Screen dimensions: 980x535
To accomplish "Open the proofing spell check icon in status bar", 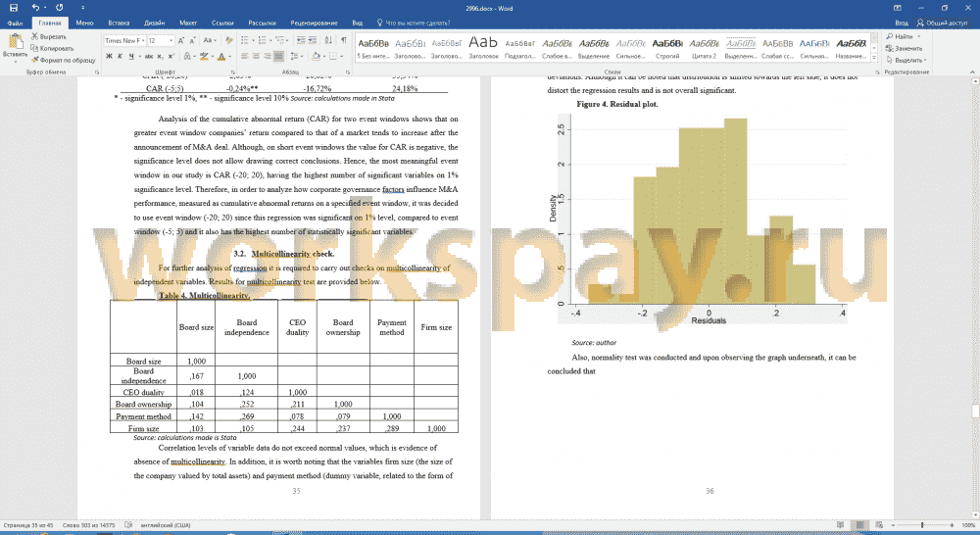I will (128, 525).
